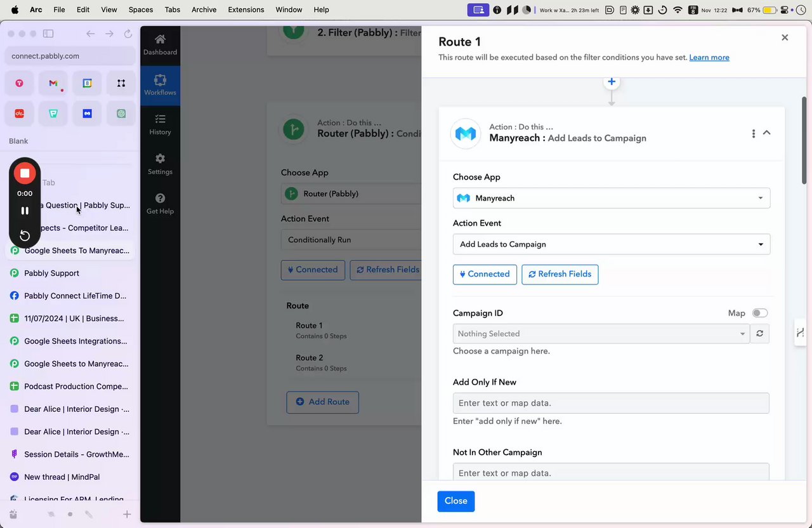The width and height of the screenshot is (812, 528).
Task: Open the pinned blue Manyreach favorite
Action: [x=87, y=114]
